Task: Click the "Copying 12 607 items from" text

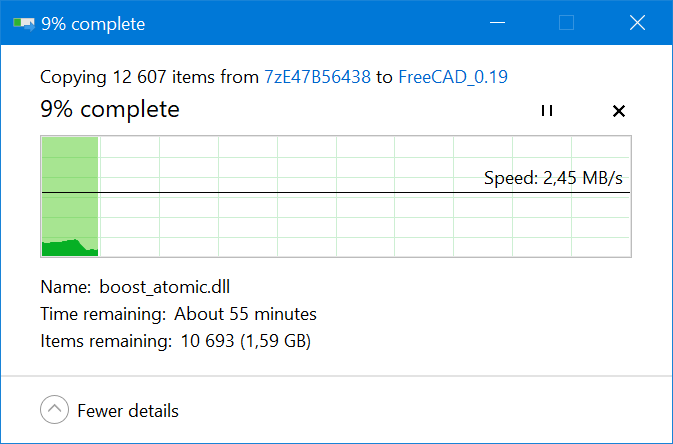Action: (x=149, y=76)
